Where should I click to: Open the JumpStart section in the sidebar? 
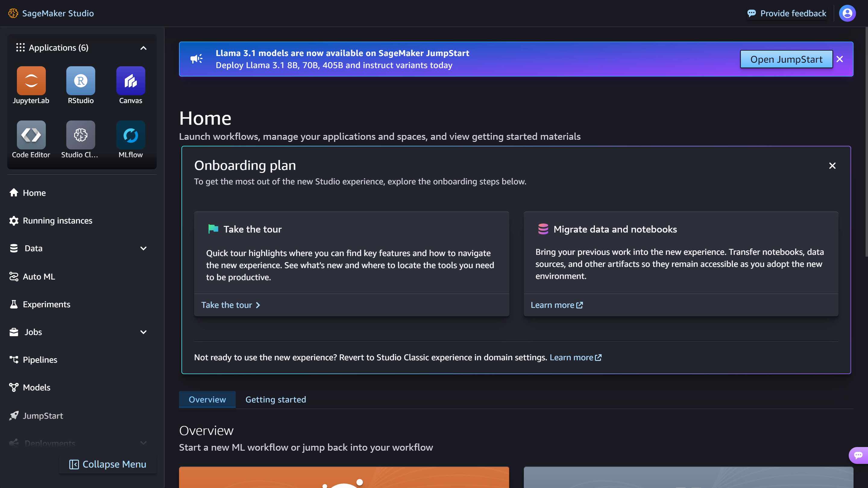tap(42, 416)
